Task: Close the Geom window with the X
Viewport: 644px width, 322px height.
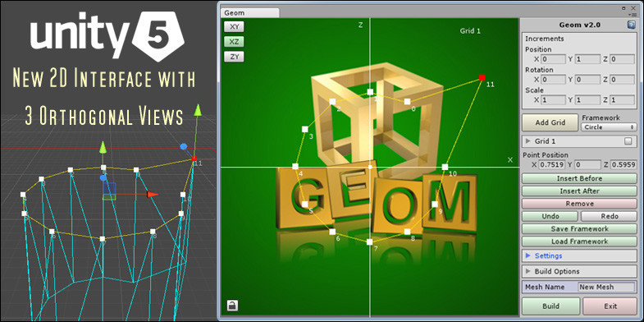Action: (x=633, y=8)
